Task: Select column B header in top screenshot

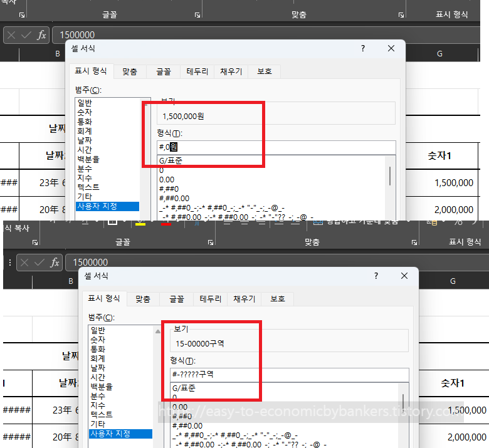Action: point(58,54)
